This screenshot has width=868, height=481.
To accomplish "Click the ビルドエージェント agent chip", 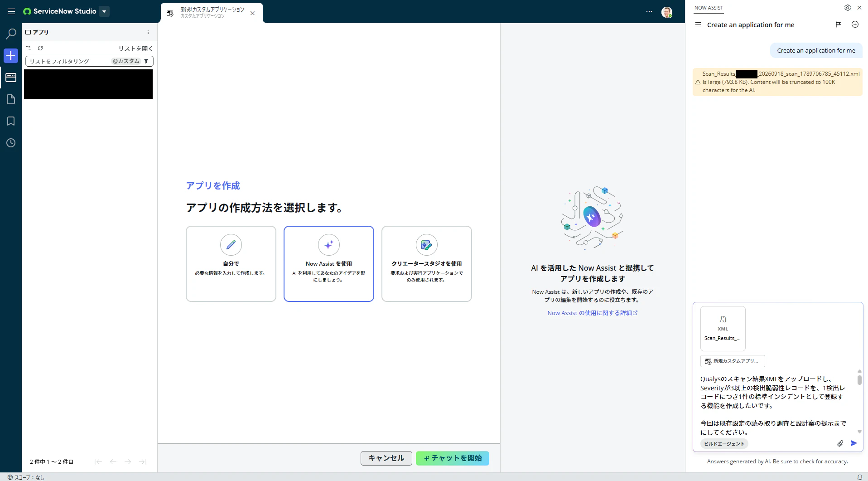I will pyautogui.click(x=724, y=444).
